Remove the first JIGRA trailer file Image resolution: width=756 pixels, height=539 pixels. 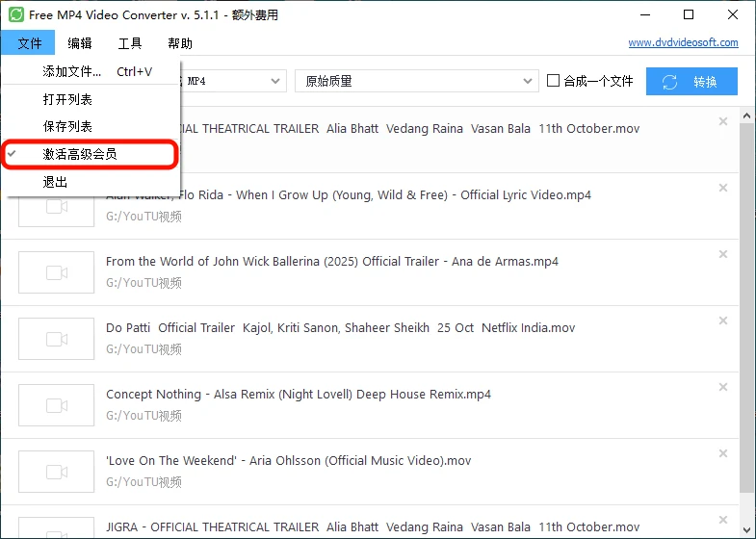722,121
